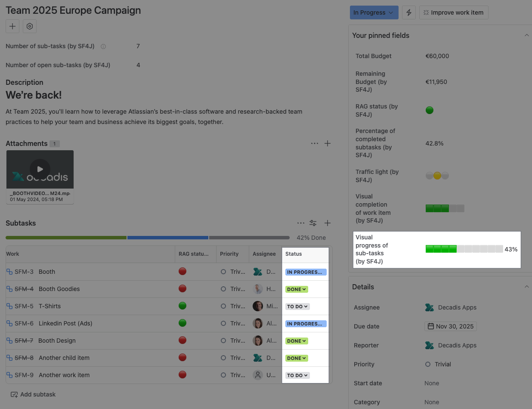Click the hexagon apps icon below the title
The height and width of the screenshot is (409, 532).
click(x=30, y=26)
